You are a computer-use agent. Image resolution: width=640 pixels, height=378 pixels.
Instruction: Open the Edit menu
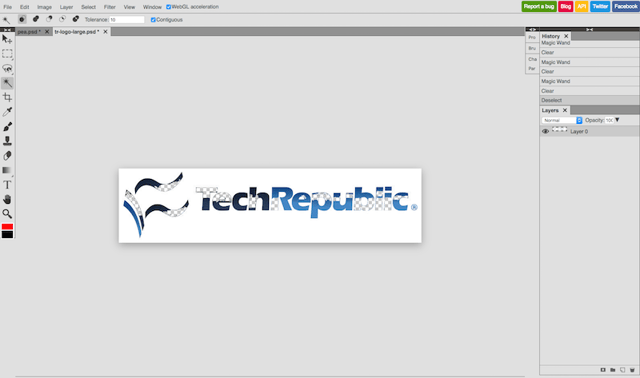point(24,7)
